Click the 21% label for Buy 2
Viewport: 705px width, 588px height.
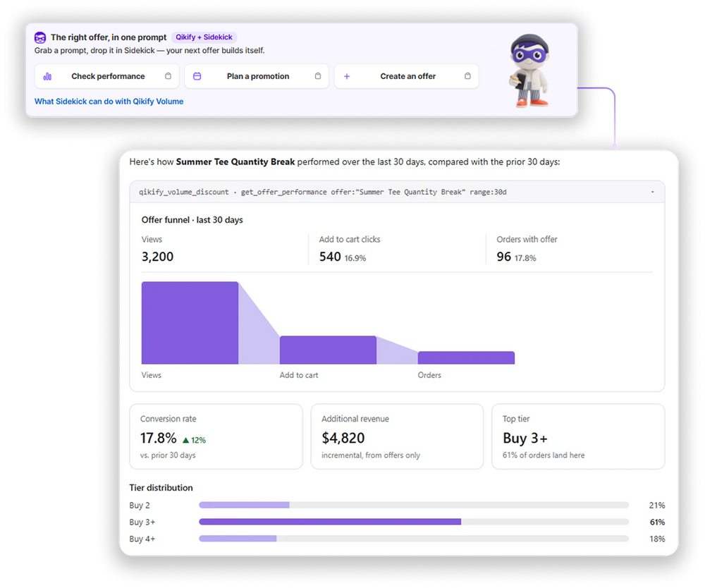[x=657, y=506]
